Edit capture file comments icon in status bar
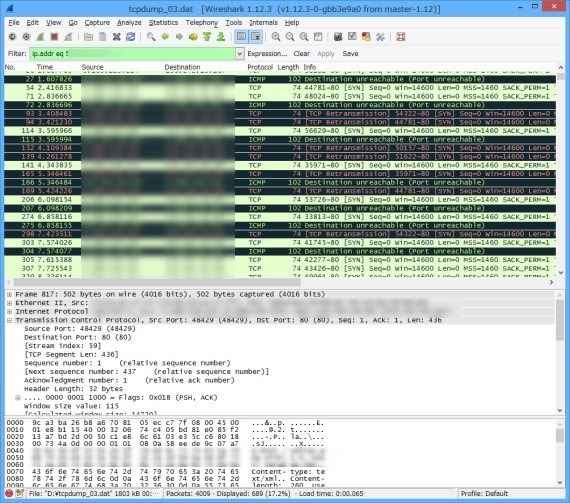 (x=20, y=493)
